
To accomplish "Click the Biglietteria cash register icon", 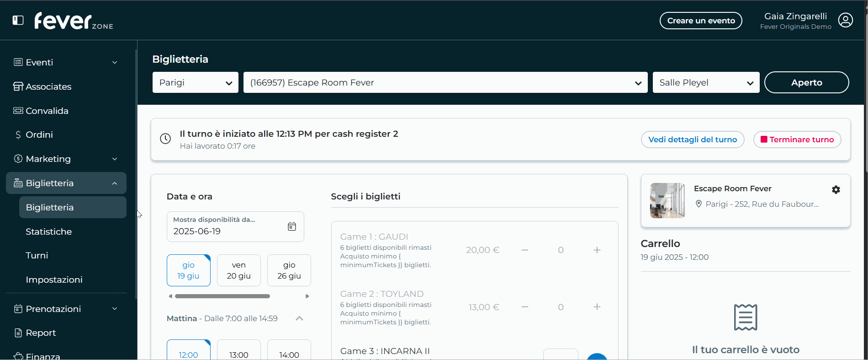I will coord(18,183).
